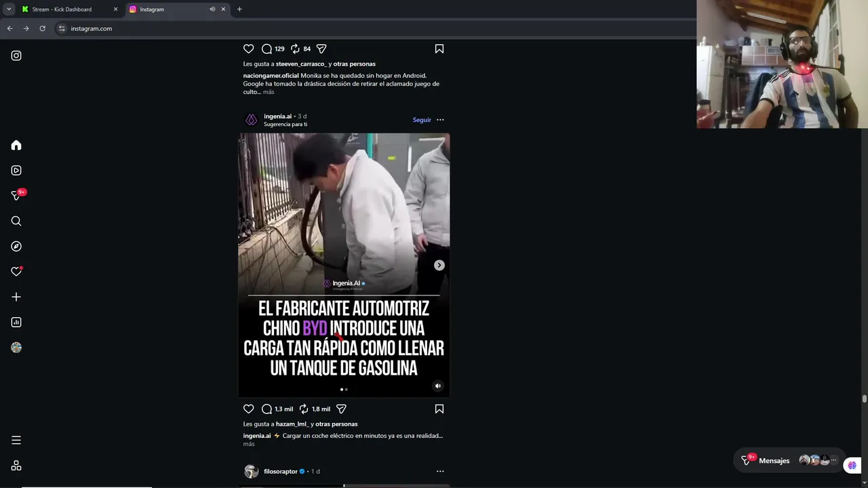
Task: Open ingenia.ai username in caption
Action: point(257,436)
